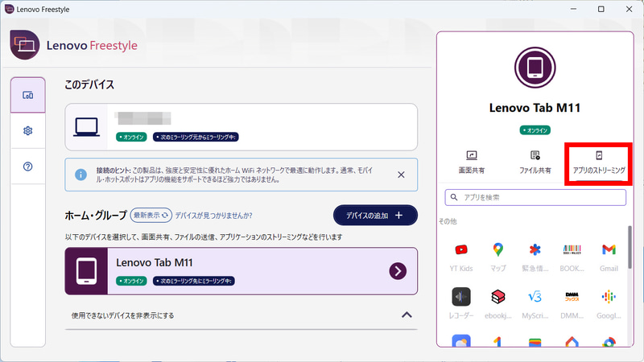Click the このデバイス heading
Viewport: 644px width, 362px height.
(89, 85)
